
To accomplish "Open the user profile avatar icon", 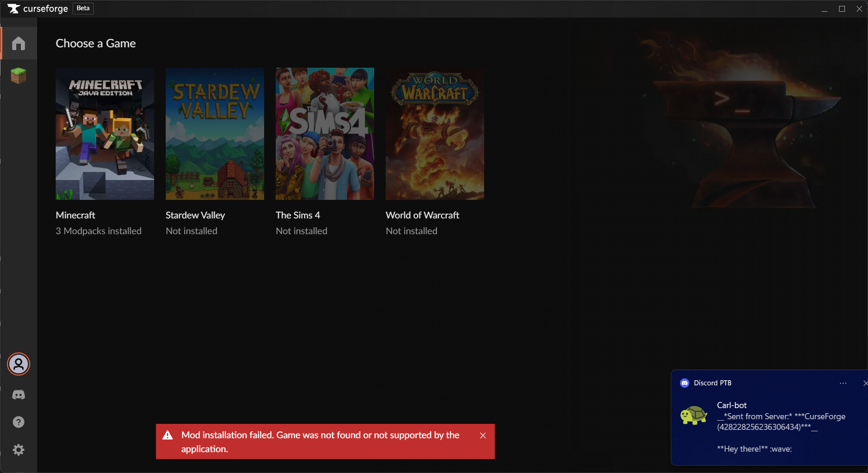I will [19, 364].
